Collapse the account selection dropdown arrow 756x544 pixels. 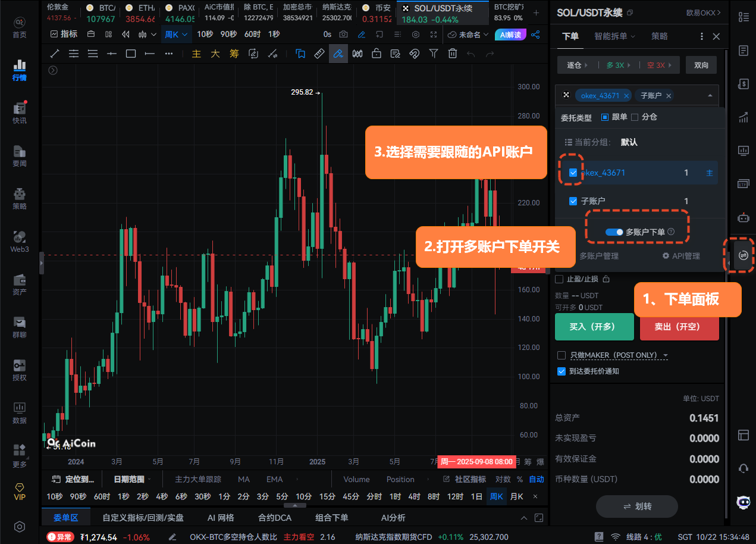[710, 96]
